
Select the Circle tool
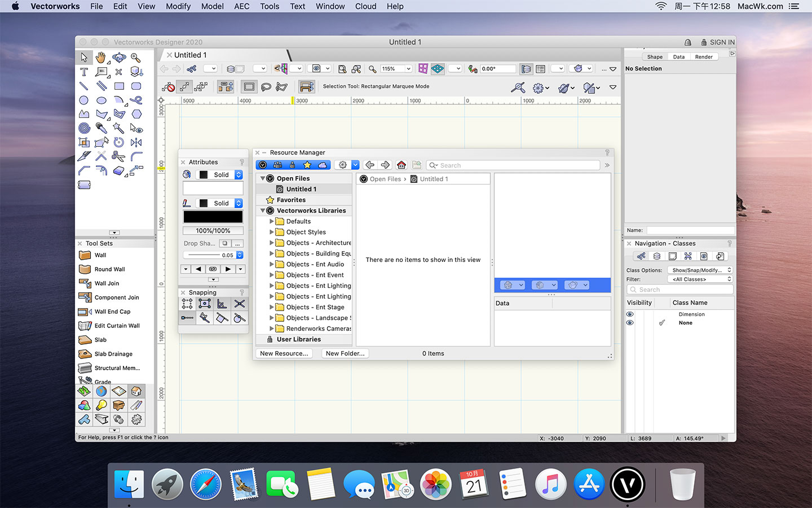pyautogui.click(x=84, y=100)
